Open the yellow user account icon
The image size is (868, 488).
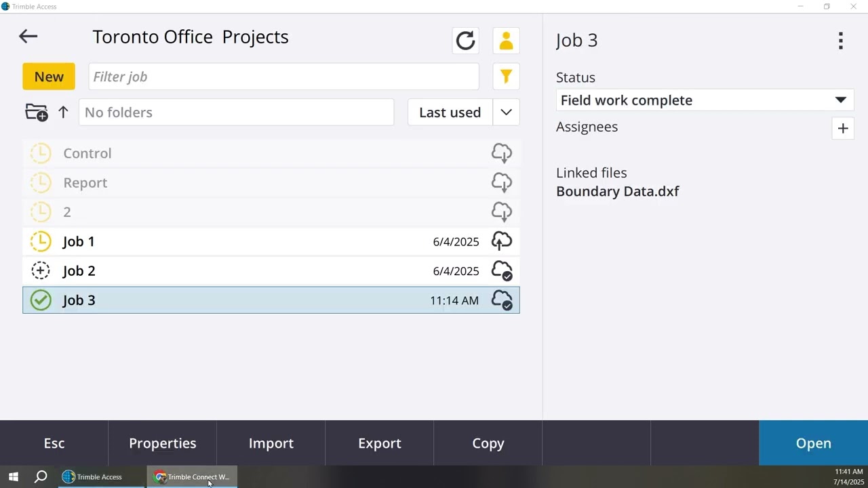(506, 41)
